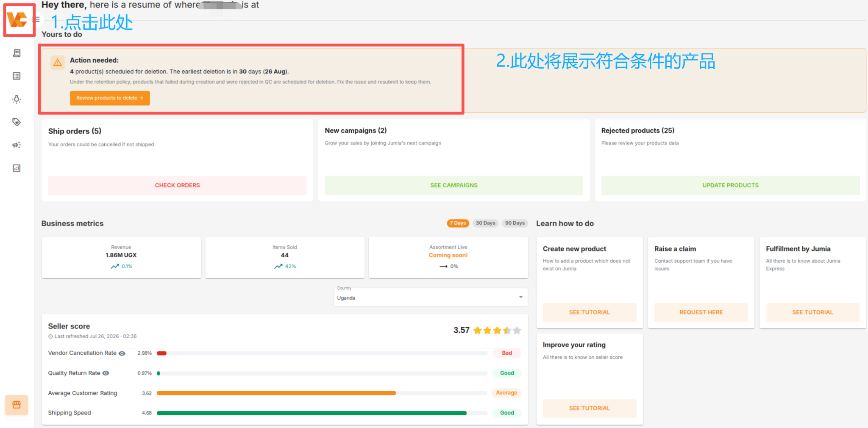Switch metrics to 90 Days
This screenshot has width=868, height=428.
coord(515,223)
